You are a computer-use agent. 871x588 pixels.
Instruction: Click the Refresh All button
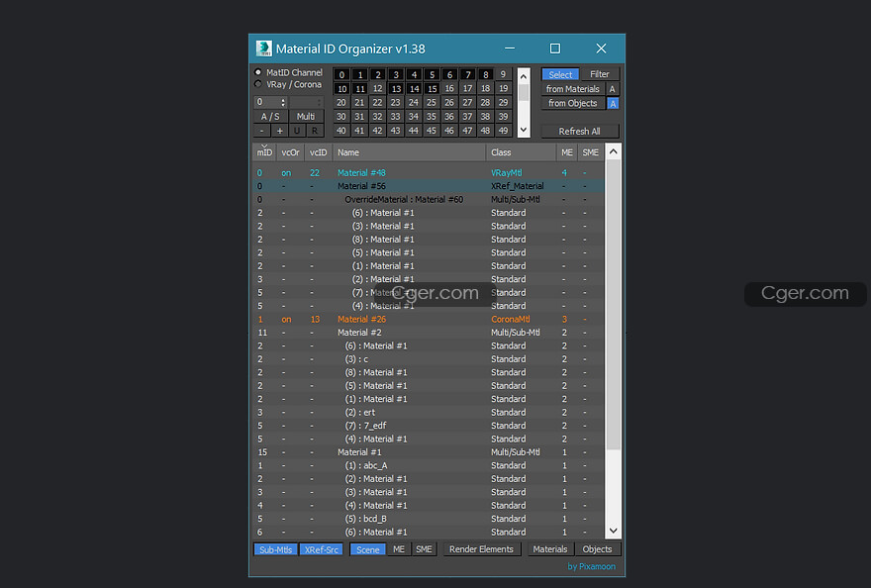(580, 131)
